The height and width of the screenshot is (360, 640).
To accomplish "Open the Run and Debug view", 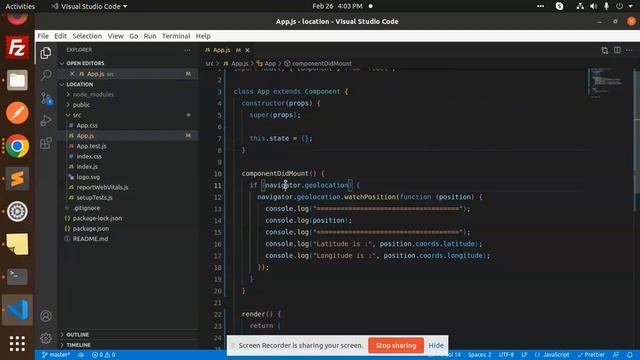I will point(46,120).
